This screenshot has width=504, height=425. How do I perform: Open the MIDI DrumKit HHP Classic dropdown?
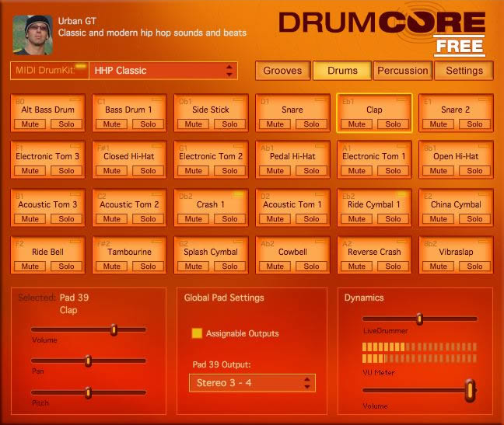163,71
